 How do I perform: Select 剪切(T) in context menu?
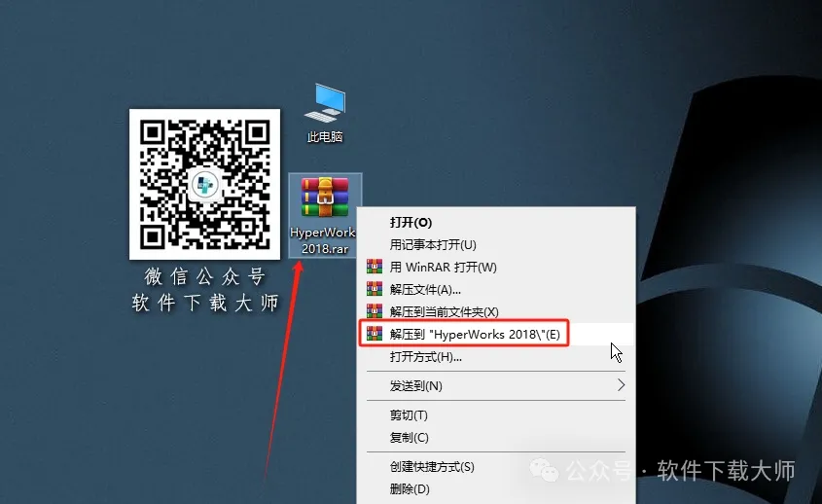click(496, 415)
